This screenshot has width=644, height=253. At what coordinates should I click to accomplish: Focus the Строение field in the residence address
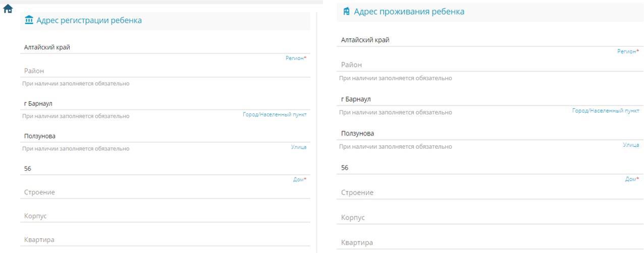490,193
